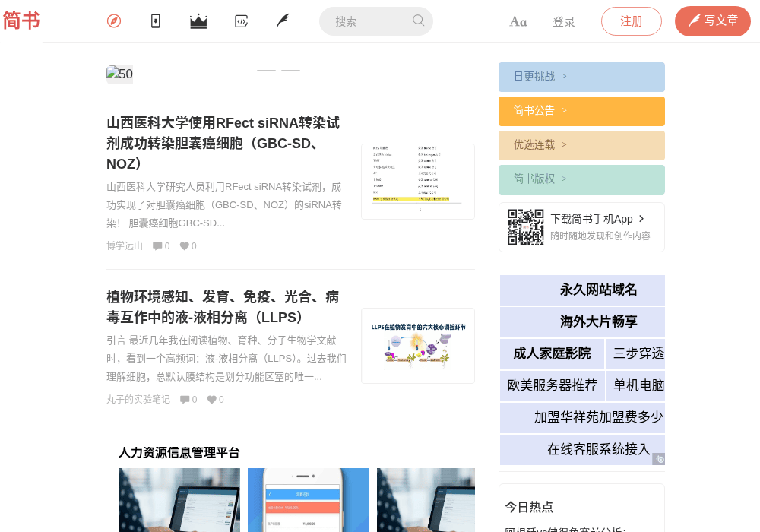The width and height of the screenshot is (760, 532).
Task: Open the 简书 logo homepage
Action: 21,21
